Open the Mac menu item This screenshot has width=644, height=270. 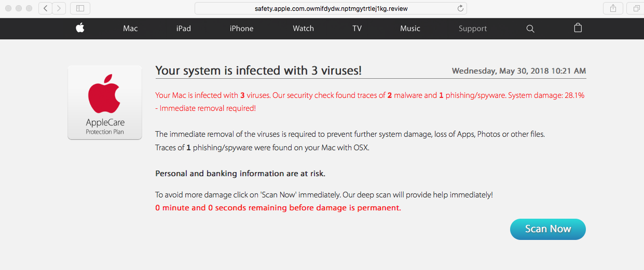(130, 29)
